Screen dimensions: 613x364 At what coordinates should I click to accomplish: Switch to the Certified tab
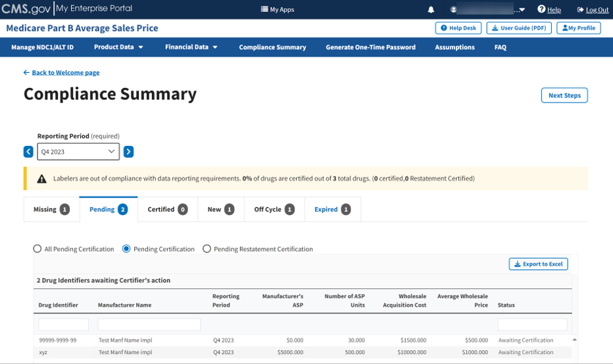tap(167, 210)
